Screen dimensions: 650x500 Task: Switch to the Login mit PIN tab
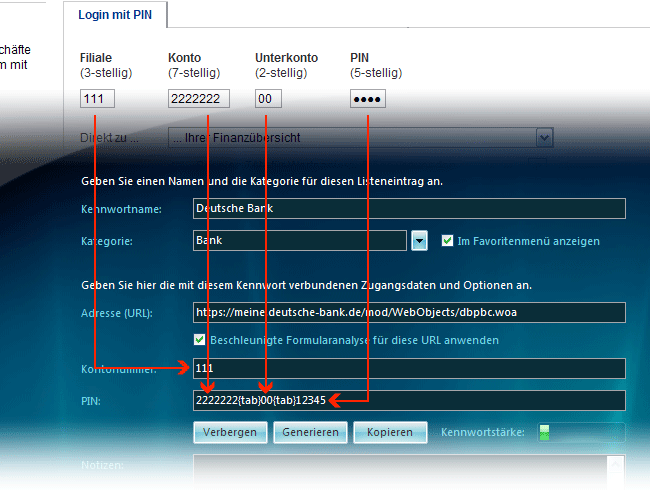click(x=115, y=14)
